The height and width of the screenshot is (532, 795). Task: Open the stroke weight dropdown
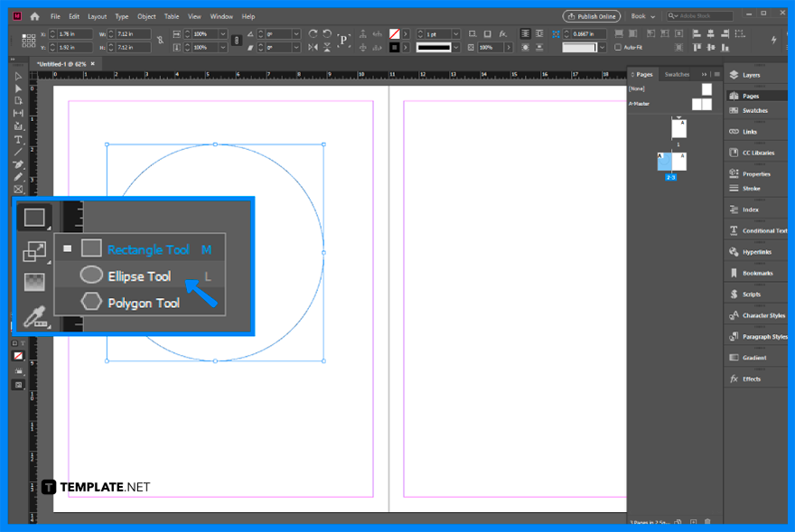pos(456,33)
